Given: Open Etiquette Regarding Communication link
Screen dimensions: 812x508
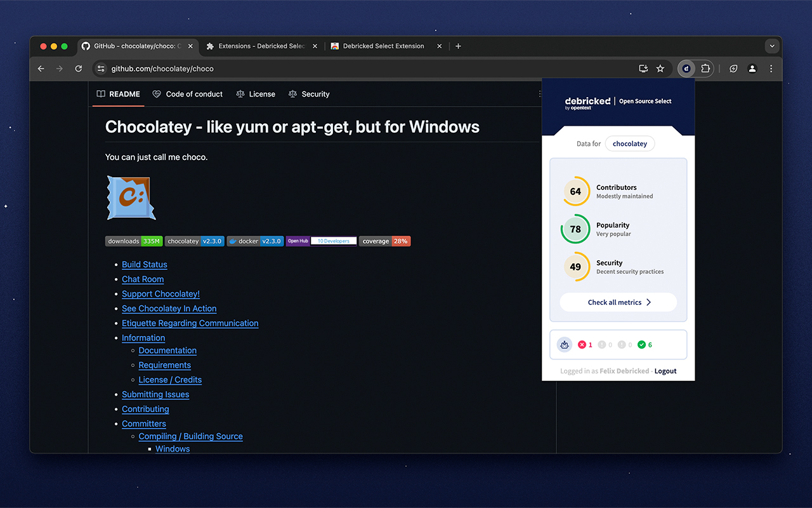Looking at the screenshot, I should tap(190, 323).
